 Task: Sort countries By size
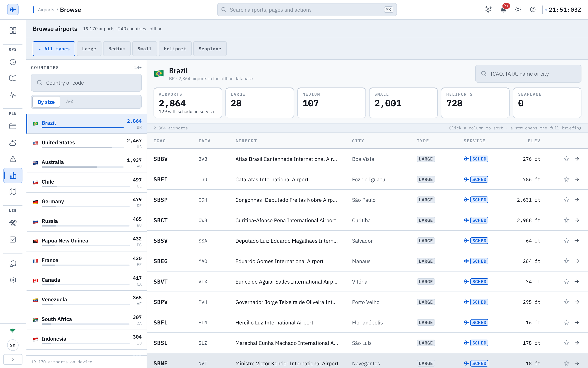[46, 102]
